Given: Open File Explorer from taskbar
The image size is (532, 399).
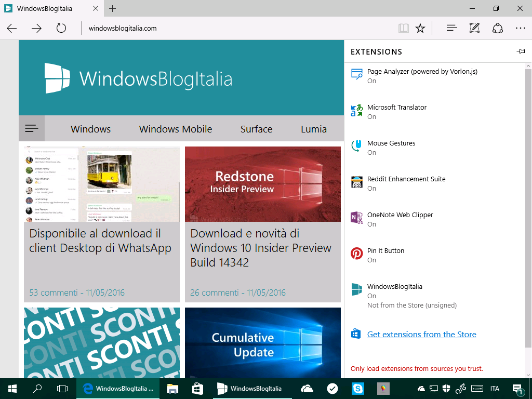Looking at the screenshot, I should (x=172, y=389).
